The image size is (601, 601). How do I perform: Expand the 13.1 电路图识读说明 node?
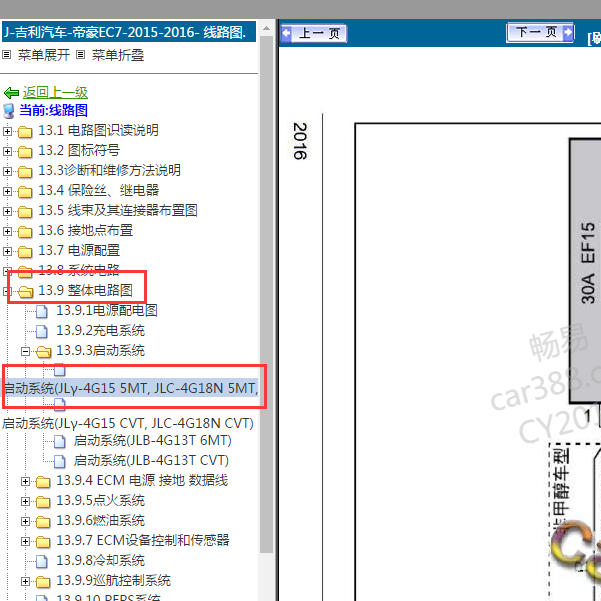pos(7,131)
